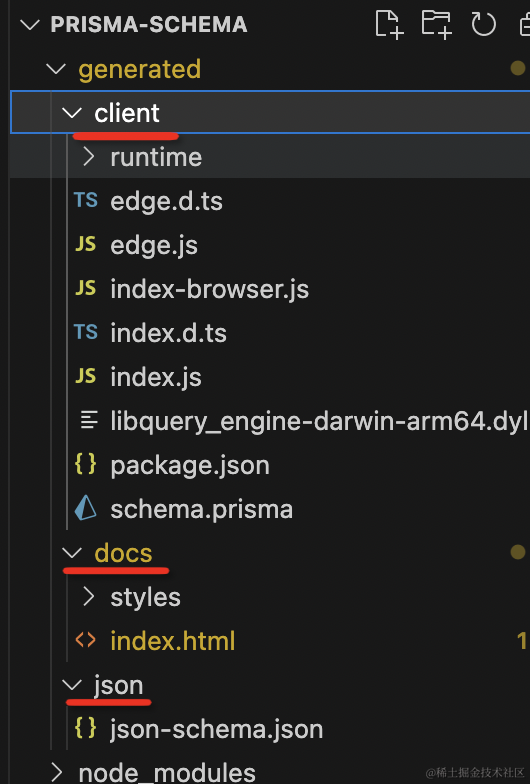The width and height of the screenshot is (530, 784).
Task: Select the client folder
Action: [x=270, y=112]
